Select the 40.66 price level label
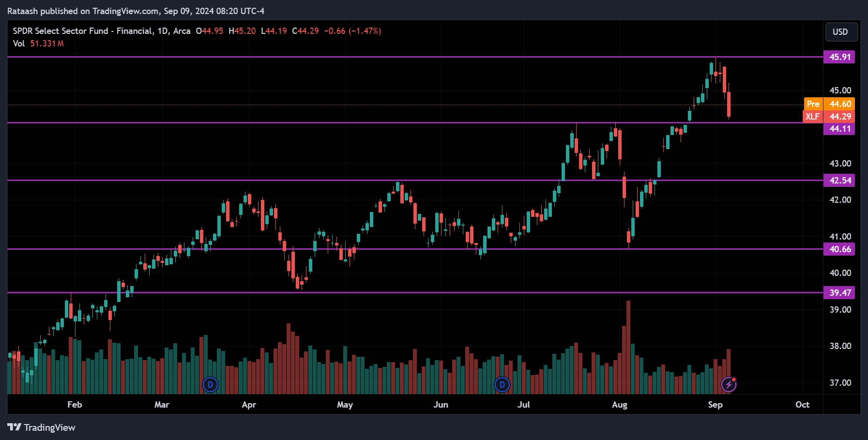 839,249
